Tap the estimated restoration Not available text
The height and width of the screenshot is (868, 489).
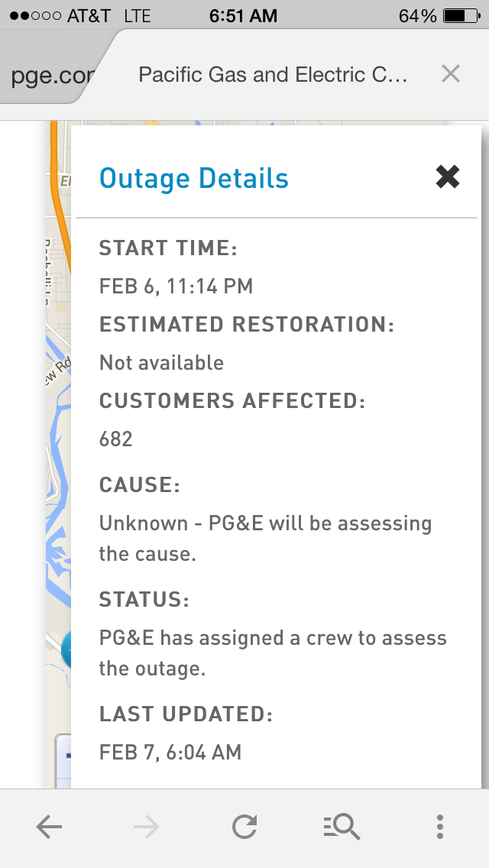point(161,363)
